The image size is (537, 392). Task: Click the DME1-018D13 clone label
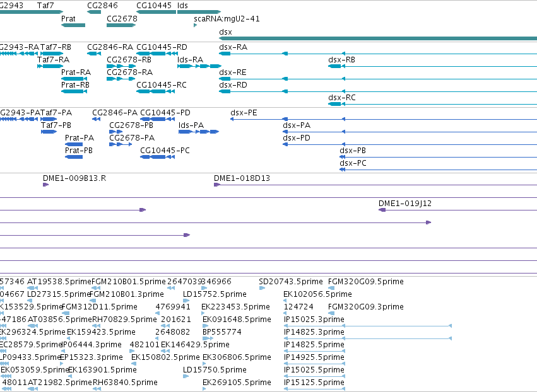[242, 178]
